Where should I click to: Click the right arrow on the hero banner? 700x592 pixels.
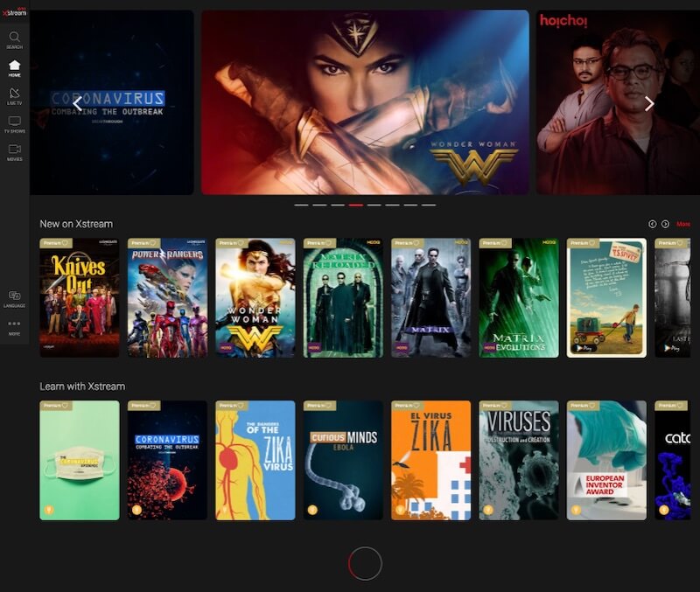(650, 102)
